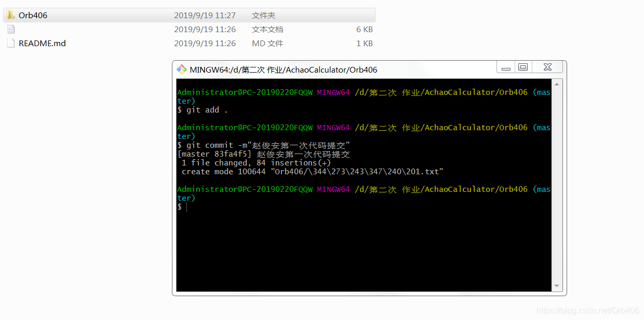Viewport: 644px width, 320px height.
Task: Click the MINGW64 window title text
Action: (284, 69)
